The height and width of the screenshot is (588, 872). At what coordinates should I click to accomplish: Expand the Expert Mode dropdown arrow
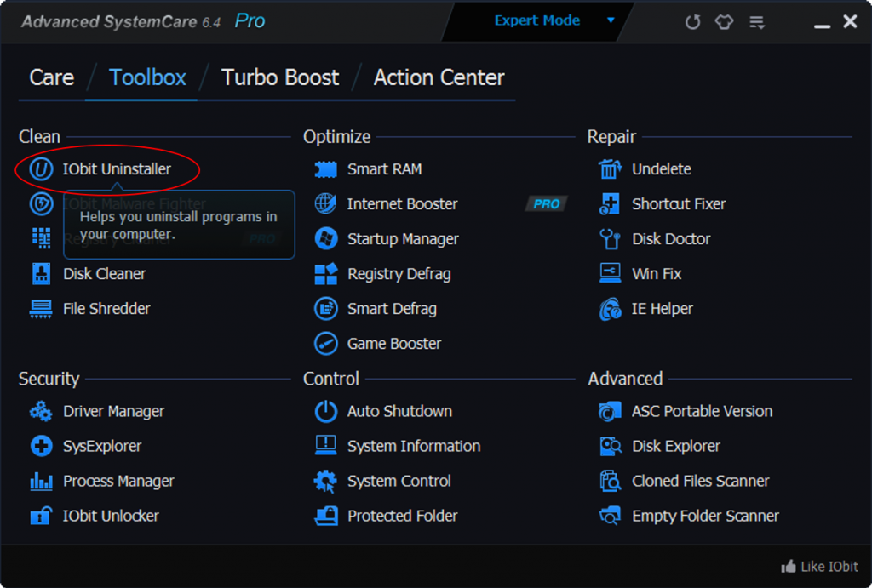[x=611, y=20]
